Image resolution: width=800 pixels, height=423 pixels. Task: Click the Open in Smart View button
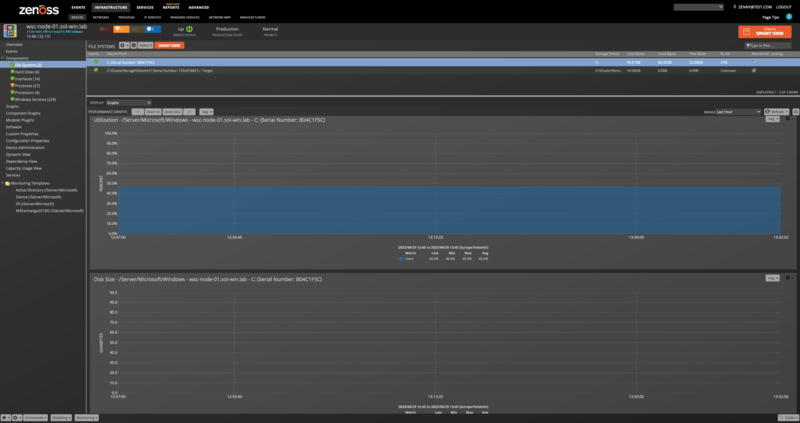(764, 32)
